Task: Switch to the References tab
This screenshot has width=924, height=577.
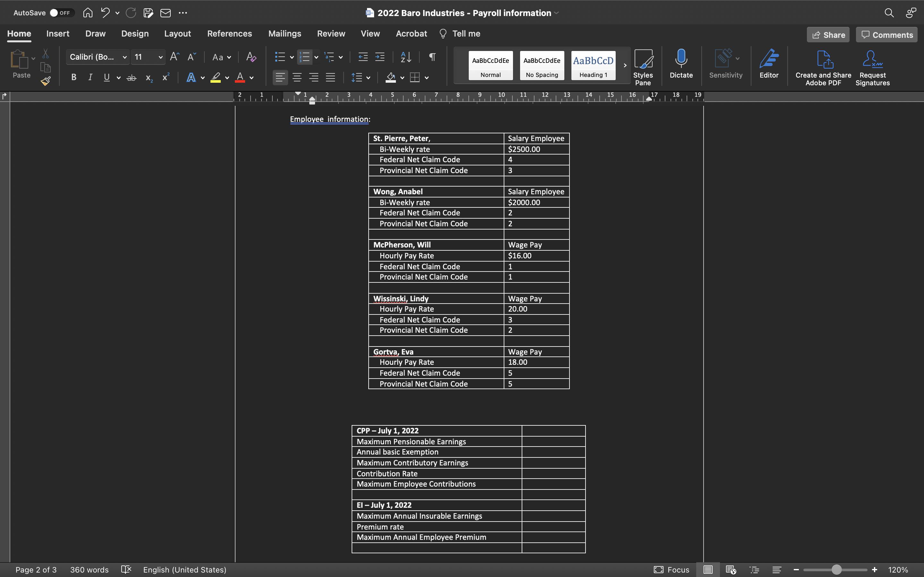Action: click(x=229, y=34)
